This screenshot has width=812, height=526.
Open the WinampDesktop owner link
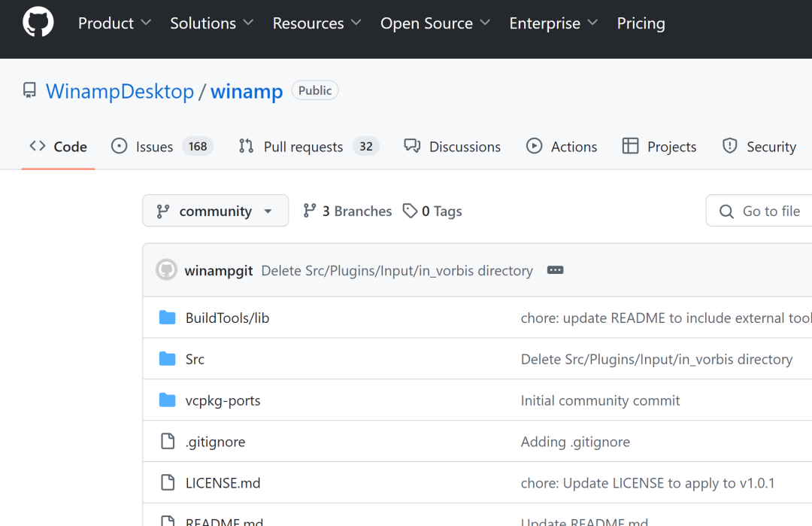pos(120,91)
